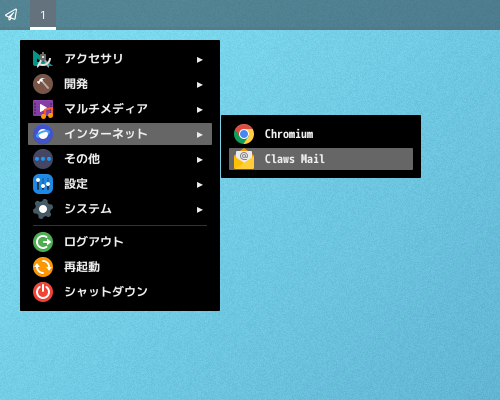Click the hammer icon for 開発
The height and width of the screenshot is (400, 500).
point(43,84)
